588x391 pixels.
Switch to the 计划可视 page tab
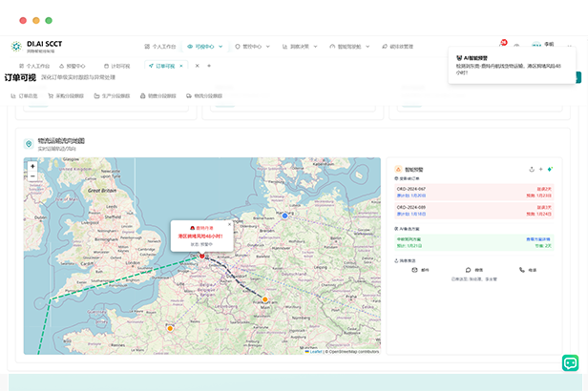click(117, 66)
